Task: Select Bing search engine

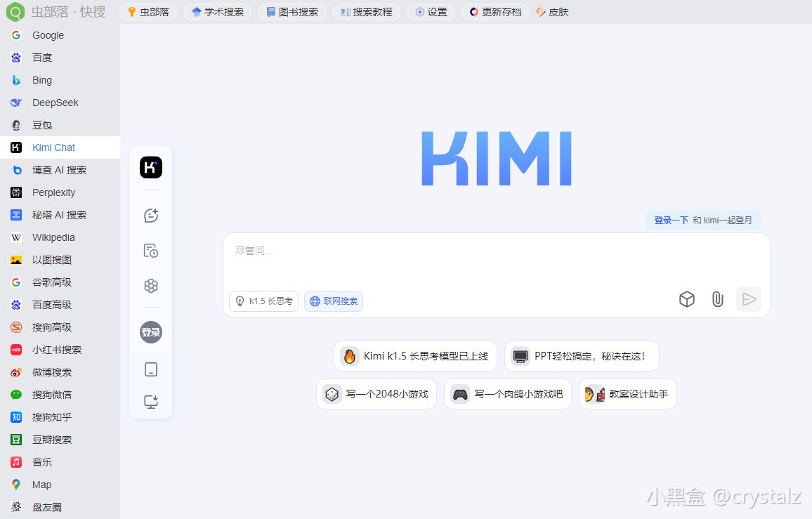Action: tap(60, 80)
